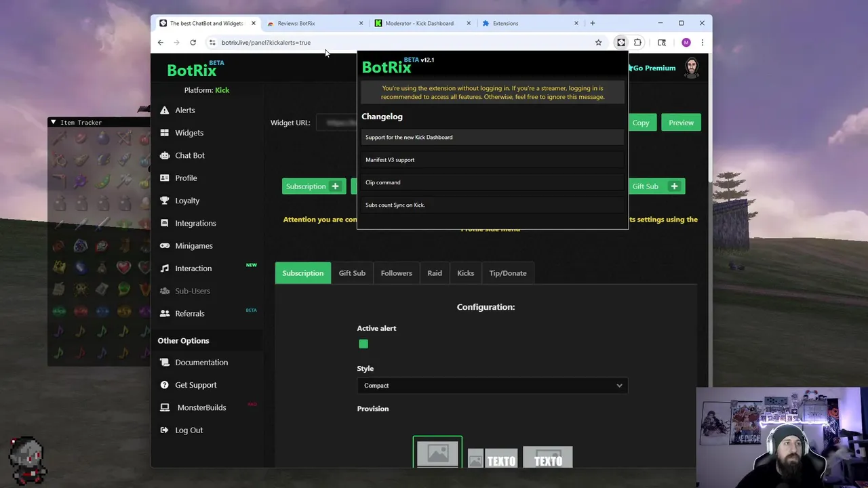Switch to the Reviews: BotRix browser tab

315,23
